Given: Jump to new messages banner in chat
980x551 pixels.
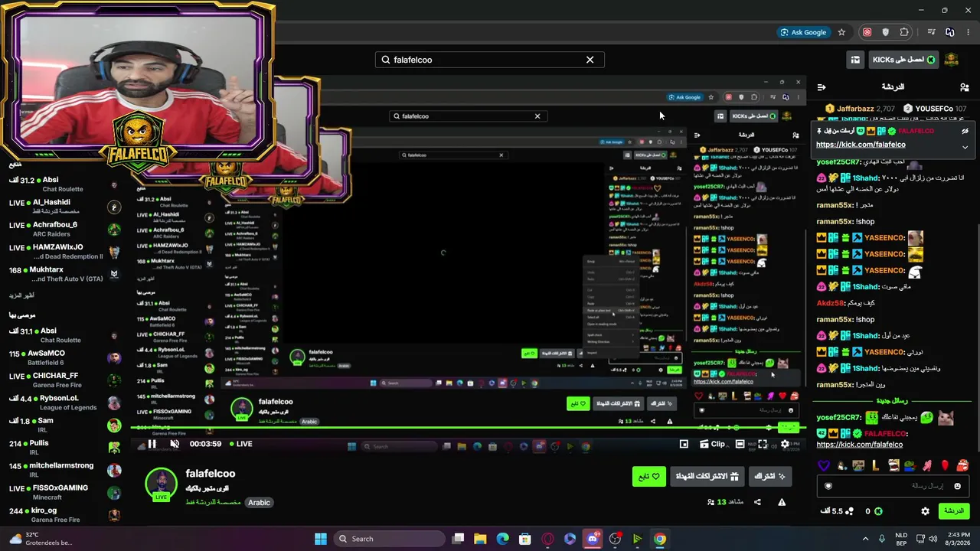Looking at the screenshot, I should click(891, 401).
